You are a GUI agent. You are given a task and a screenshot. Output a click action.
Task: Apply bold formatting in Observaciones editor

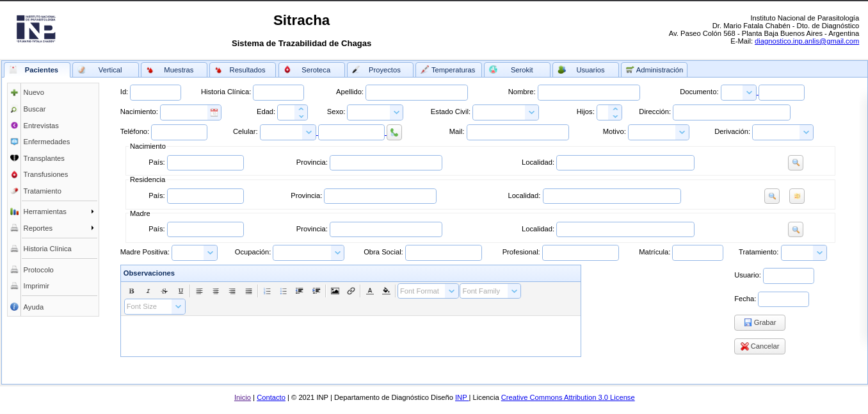coord(132,291)
